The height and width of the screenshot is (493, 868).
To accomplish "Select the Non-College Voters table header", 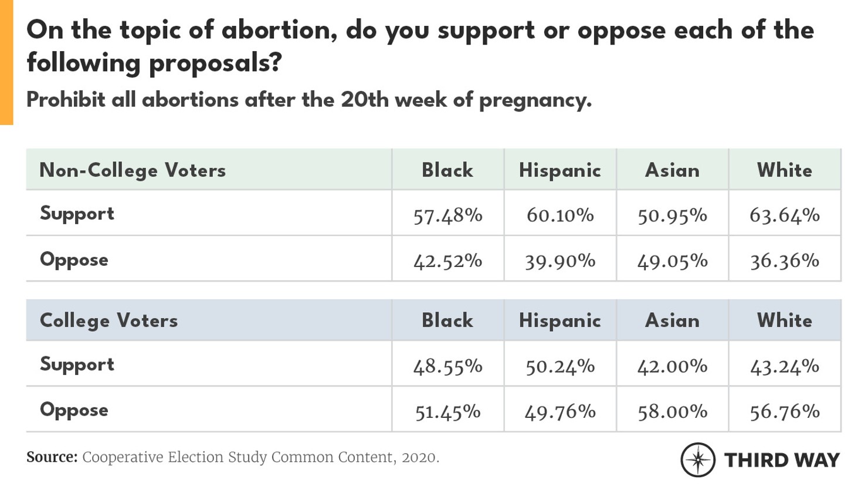I will point(133,170).
